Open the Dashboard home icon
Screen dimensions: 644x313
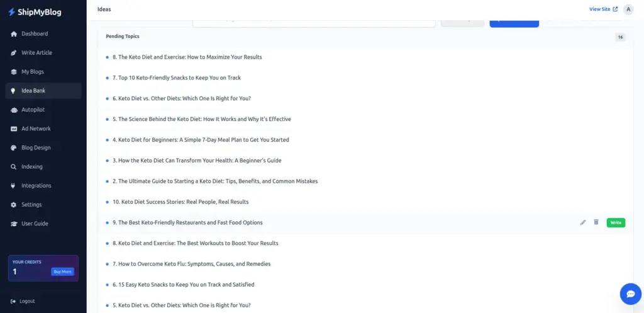coord(14,34)
